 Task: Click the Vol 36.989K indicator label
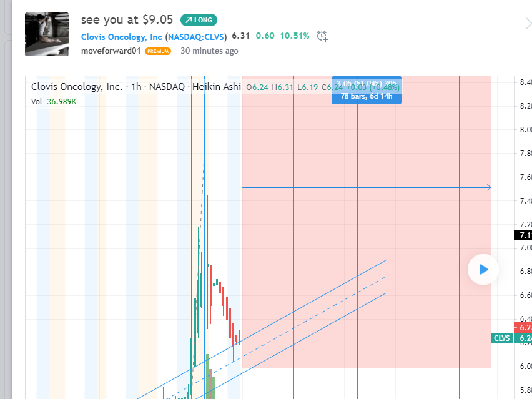click(54, 101)
